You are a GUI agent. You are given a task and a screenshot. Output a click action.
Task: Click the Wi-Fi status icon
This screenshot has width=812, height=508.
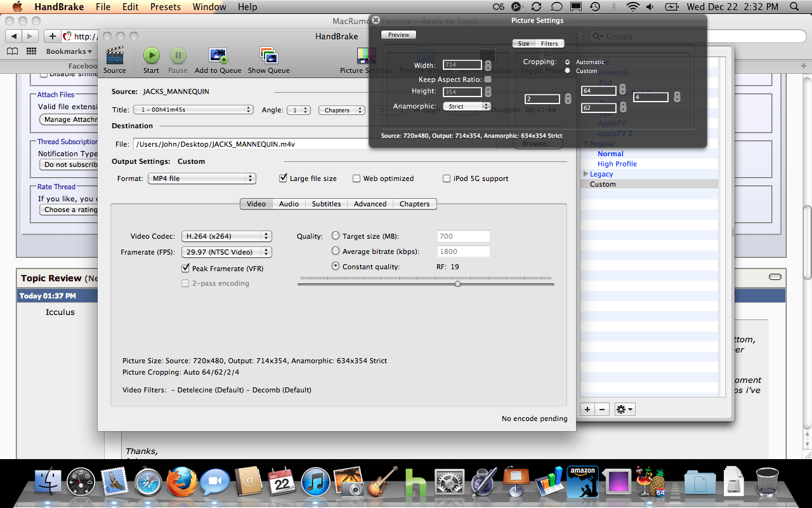(633, 7)
